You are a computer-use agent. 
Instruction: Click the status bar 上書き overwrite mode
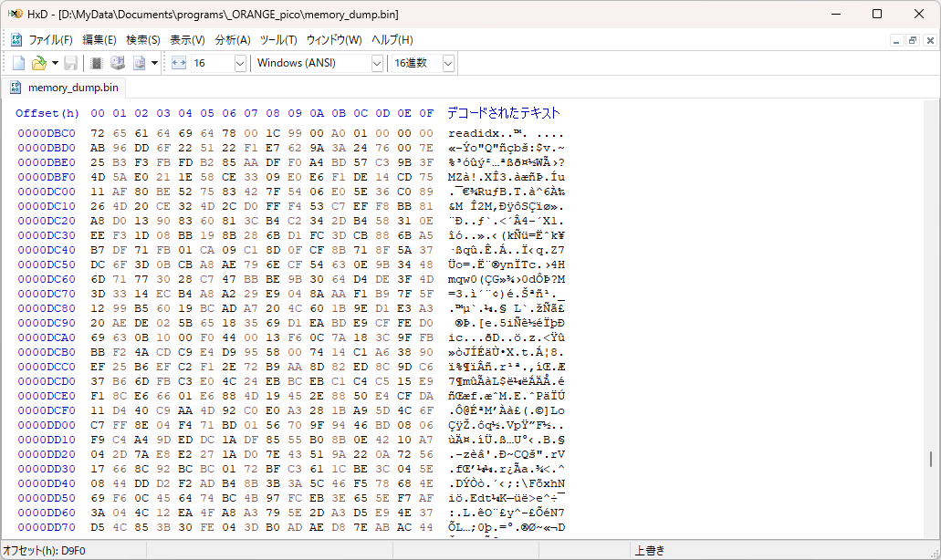click(649, 550)
